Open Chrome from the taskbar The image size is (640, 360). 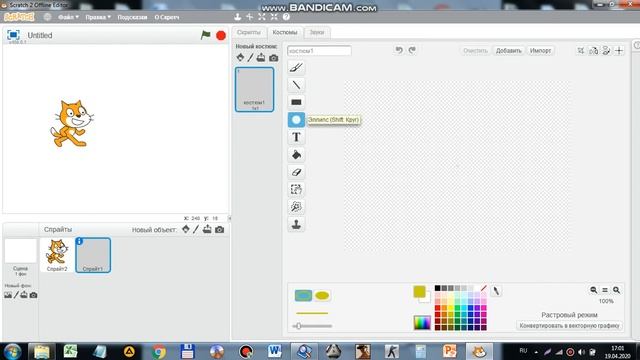pyautogui.click(x=159, y=351)
